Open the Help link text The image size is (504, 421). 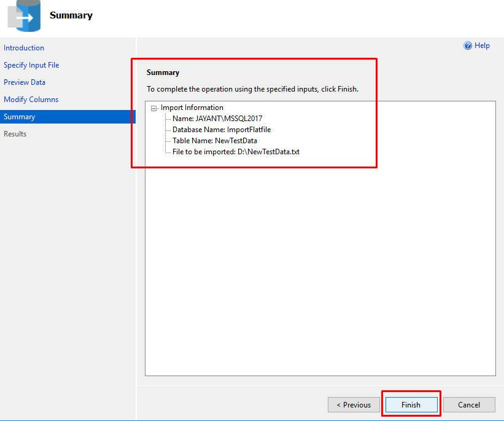(482, 45)
